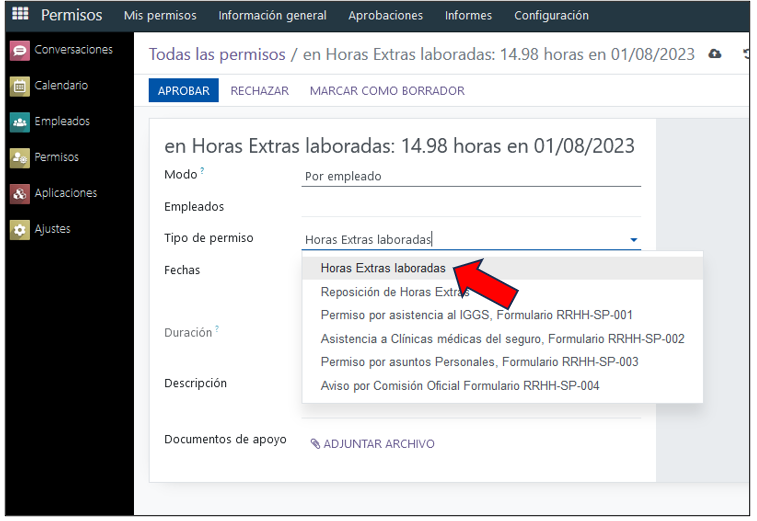
Task: Click the form title 'en Horas Extras laboradas: 14.98 horas'
Action: tap(399, 146)
